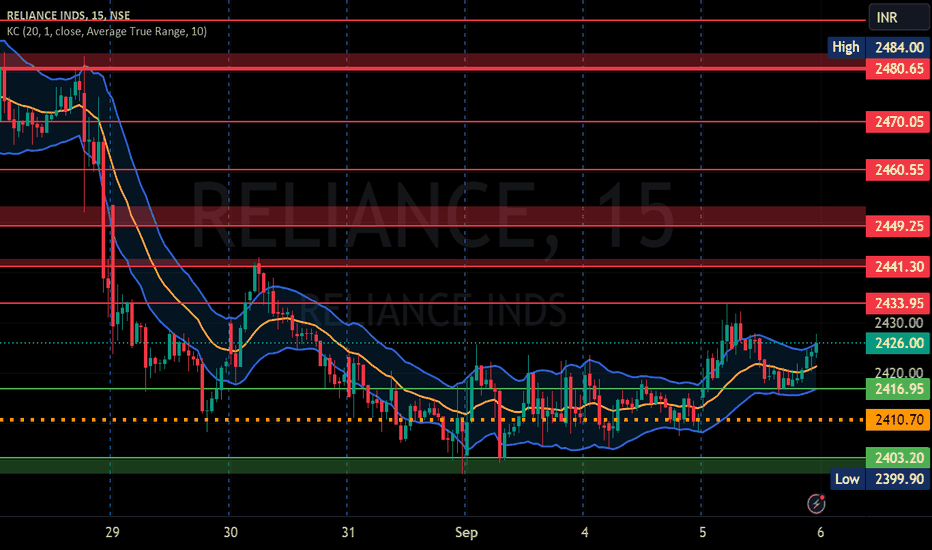Viewport: 932px width, 550px height.
Task: Select the 2449.25 red price label
Action: [x=899, y=226]
